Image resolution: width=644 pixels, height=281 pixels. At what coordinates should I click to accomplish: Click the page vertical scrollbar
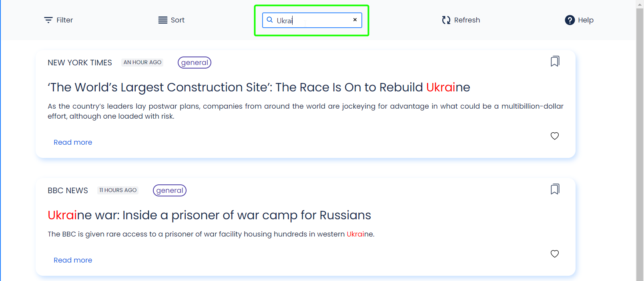[640, 140]
